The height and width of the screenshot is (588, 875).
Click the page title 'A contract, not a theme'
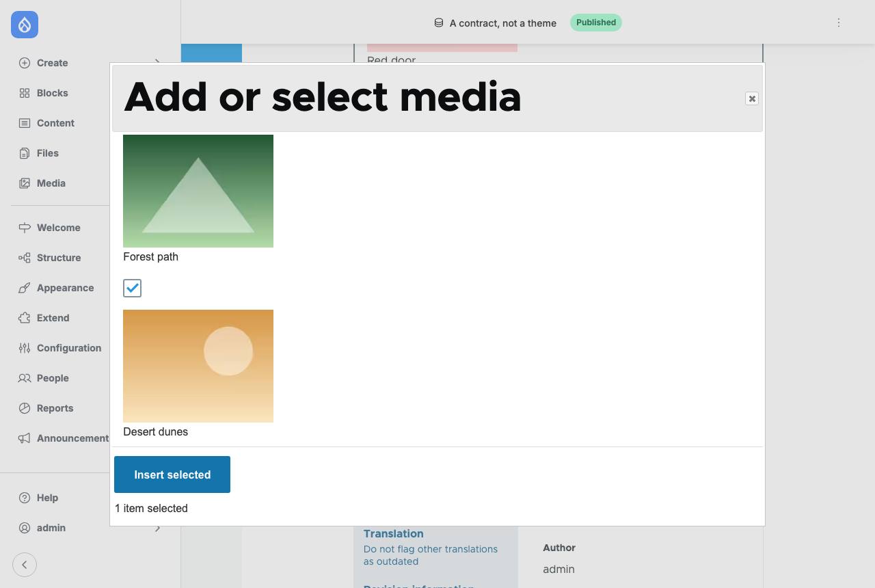503,23
